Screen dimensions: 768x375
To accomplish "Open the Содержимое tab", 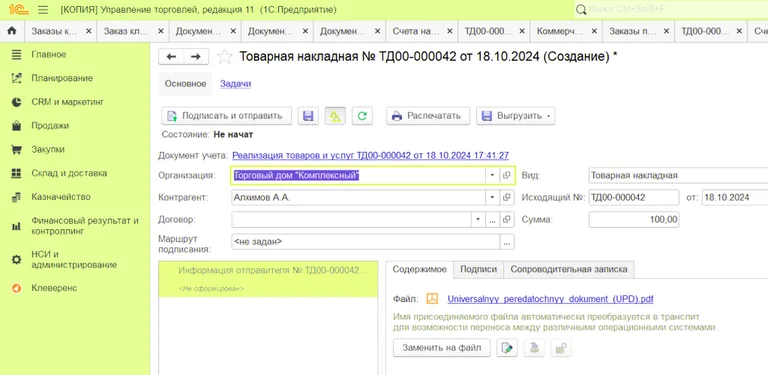I will click(x=419, y=269).
